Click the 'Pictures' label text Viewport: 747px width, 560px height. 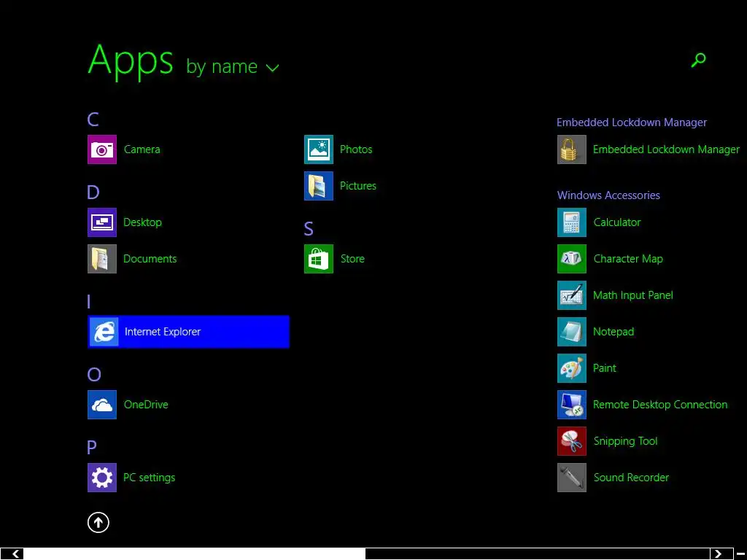pos(358,186)
